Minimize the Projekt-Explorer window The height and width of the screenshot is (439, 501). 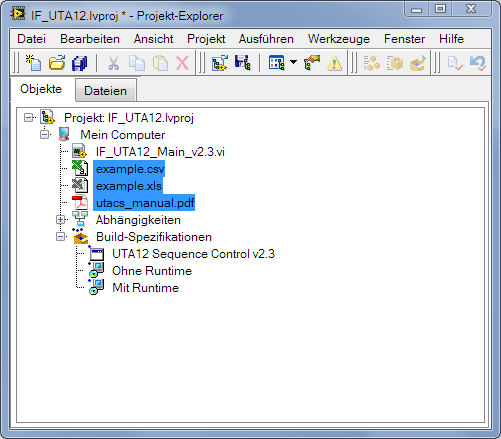pos(416,9)
